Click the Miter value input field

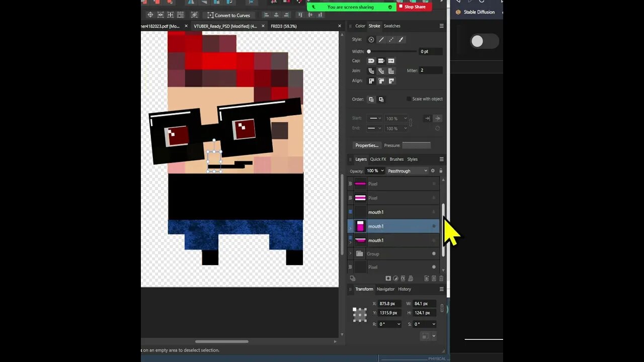[x=431, y=70]
